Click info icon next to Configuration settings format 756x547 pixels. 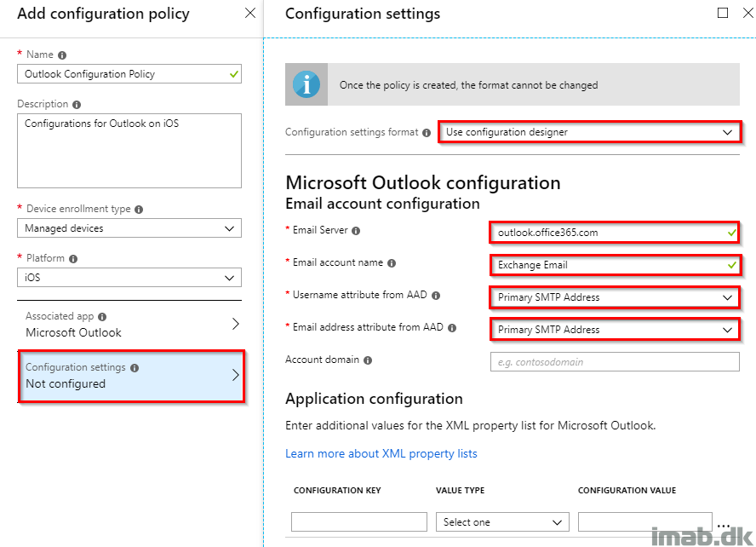pos(427,133)
